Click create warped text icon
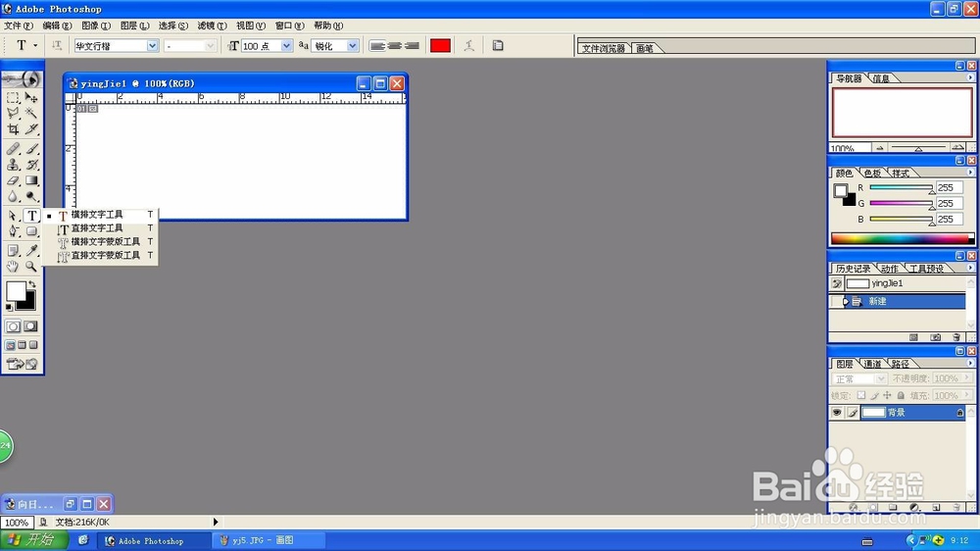This screenshot has width=980, height=551. coord(468,46)
